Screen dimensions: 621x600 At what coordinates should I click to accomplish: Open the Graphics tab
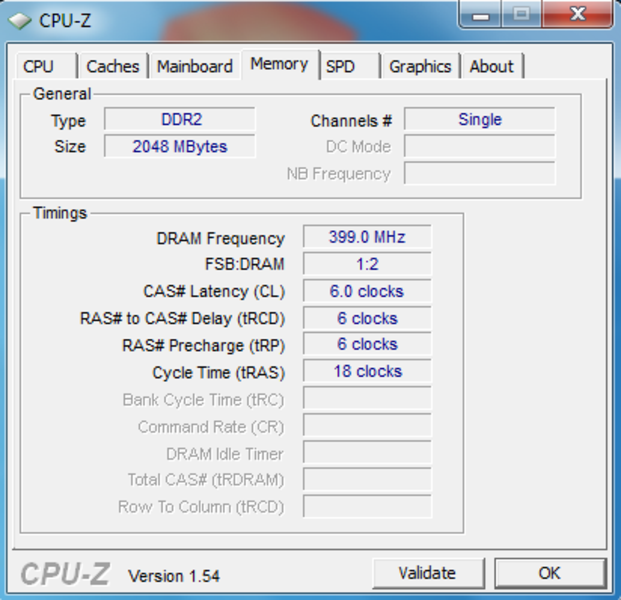pyautogui.click(x=420, y=66)
